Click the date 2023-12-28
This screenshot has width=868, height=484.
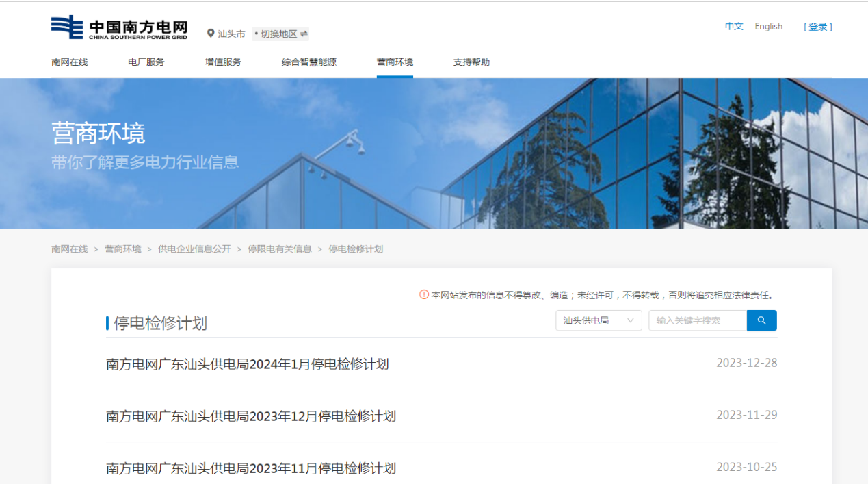tap(747, 363)
